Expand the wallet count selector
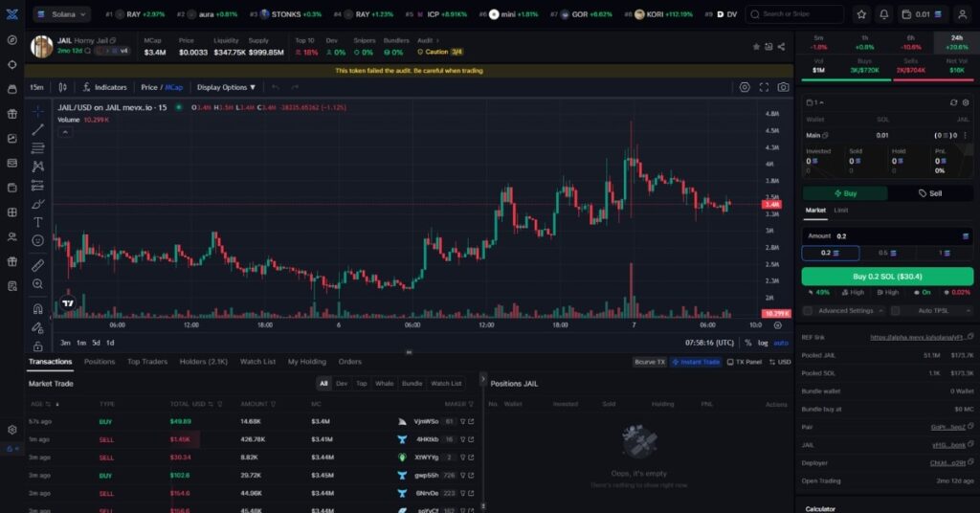 (x=815, y=102)
